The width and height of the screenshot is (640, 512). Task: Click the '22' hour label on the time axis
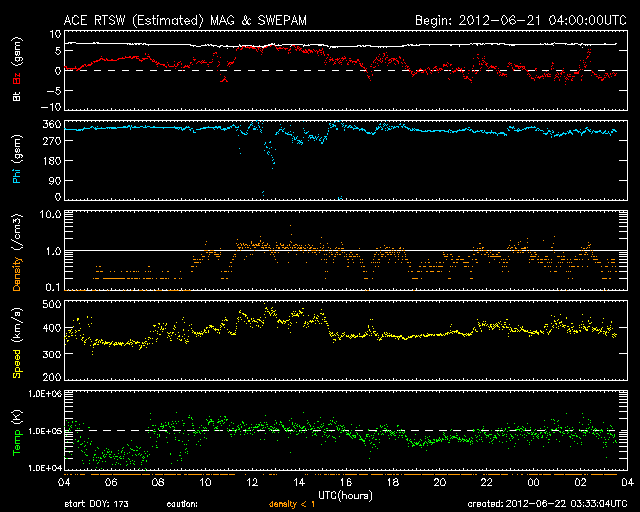487,482
